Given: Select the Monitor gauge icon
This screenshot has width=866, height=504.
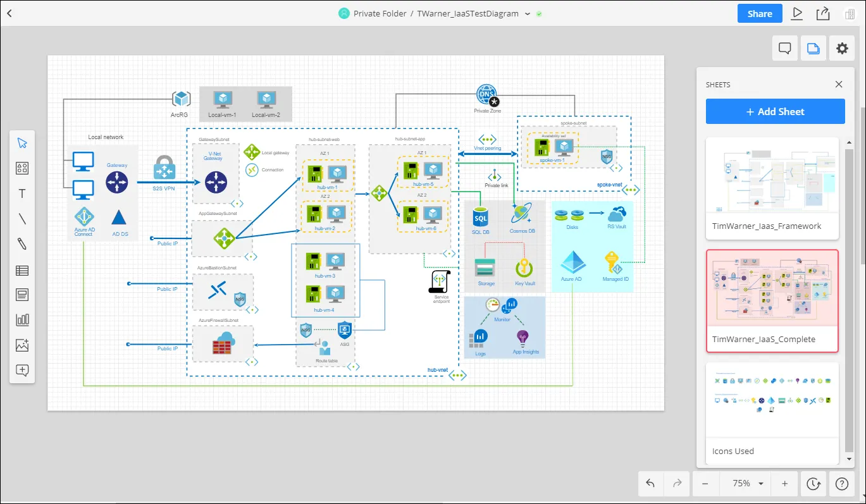Looking at the screenshot, I should 493,304.
